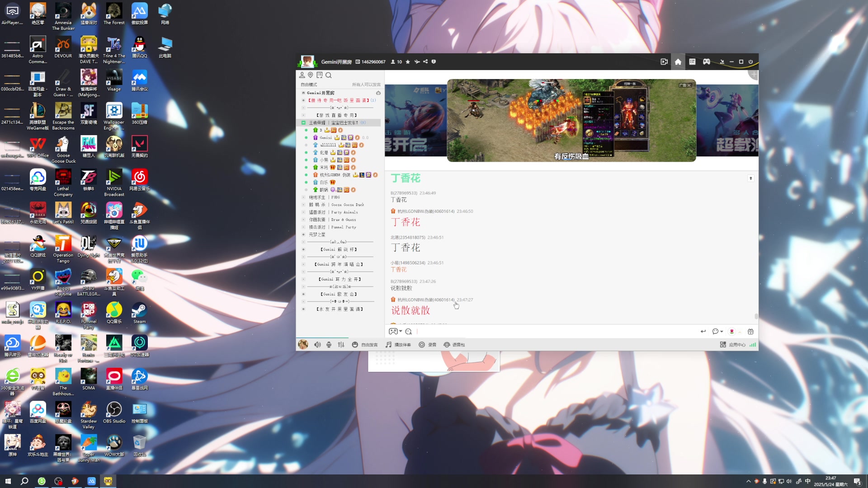This screenshot has height=488, width=868.
Task: Click the location pin icon above channel tree
Action: (311, 75)
